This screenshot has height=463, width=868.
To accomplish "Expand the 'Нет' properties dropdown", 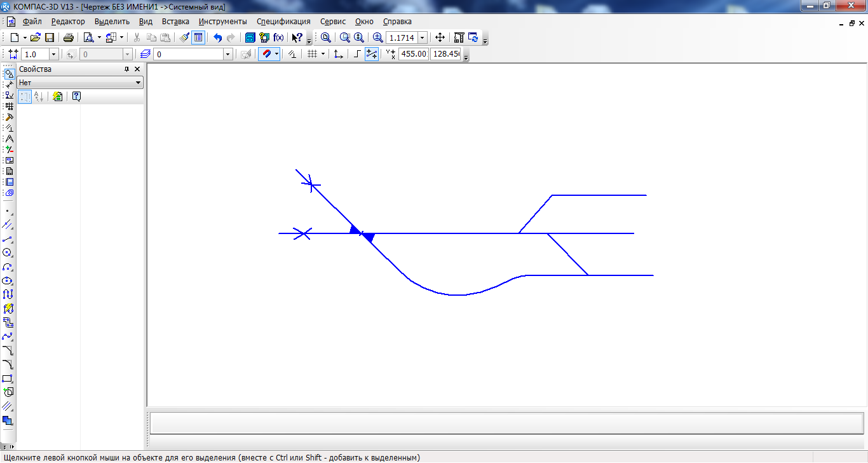I will point(138,83).
